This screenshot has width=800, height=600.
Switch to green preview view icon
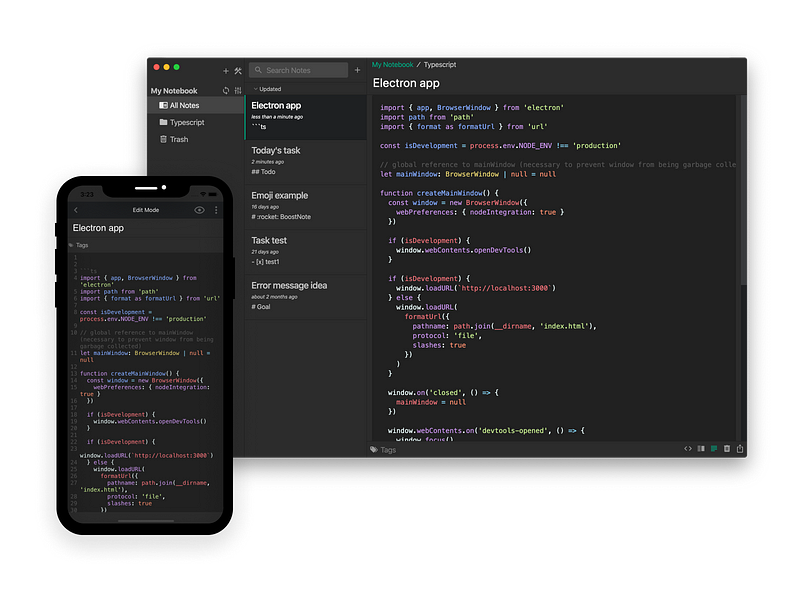click(714, 448)
